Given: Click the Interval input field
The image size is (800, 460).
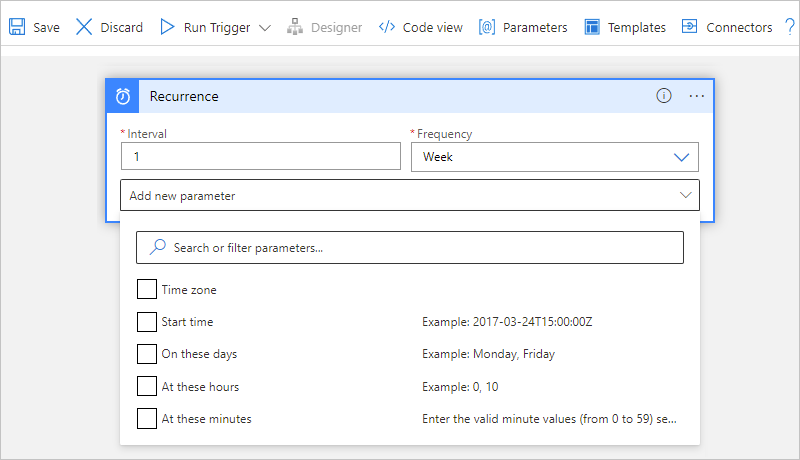Looking at the screenshot, I should coord(260,157).
